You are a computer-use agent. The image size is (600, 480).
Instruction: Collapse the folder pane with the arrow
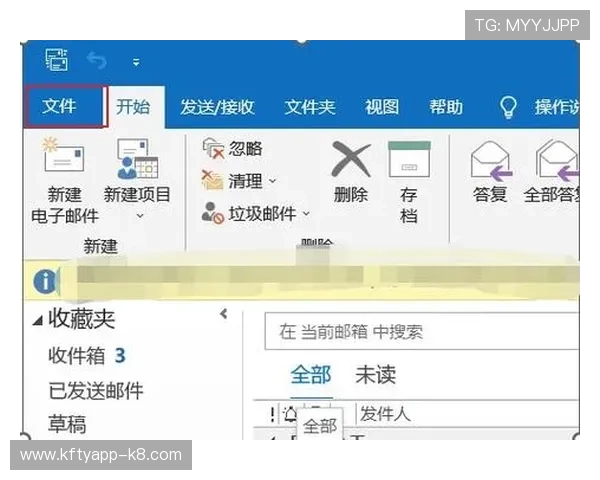click(224, 314)
